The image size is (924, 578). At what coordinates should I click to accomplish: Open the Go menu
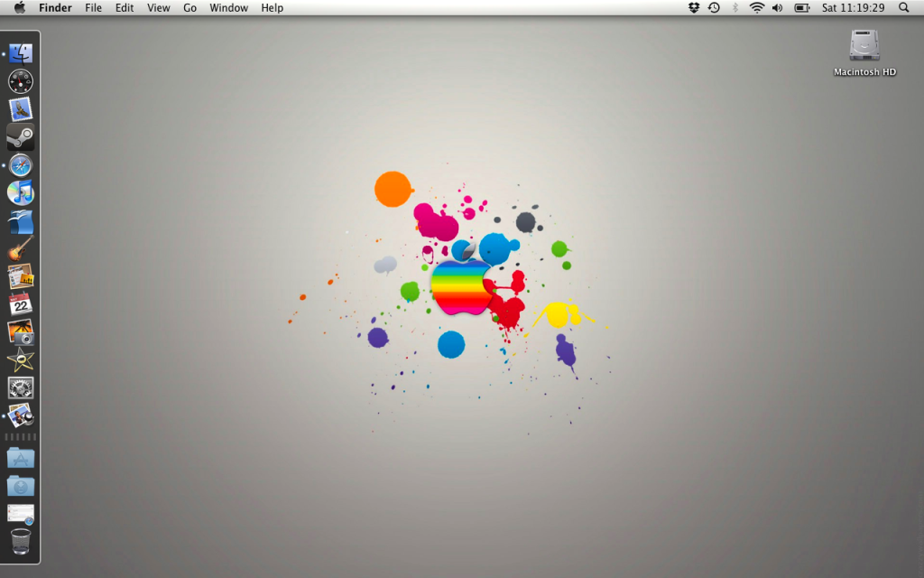click(189, 7)
